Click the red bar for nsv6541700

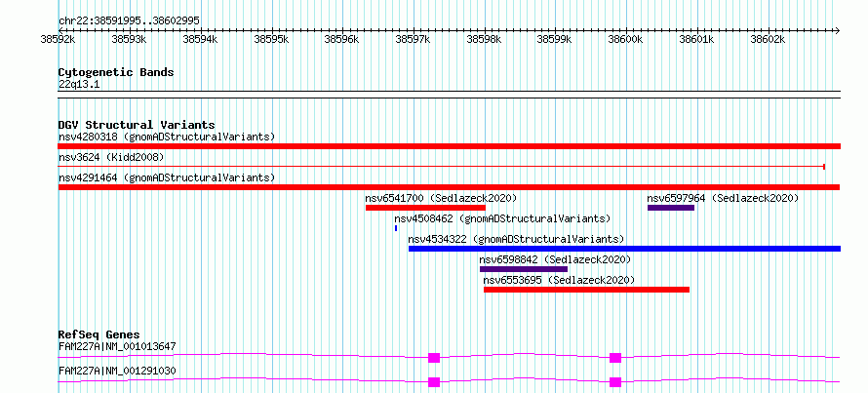pos(425,208)
